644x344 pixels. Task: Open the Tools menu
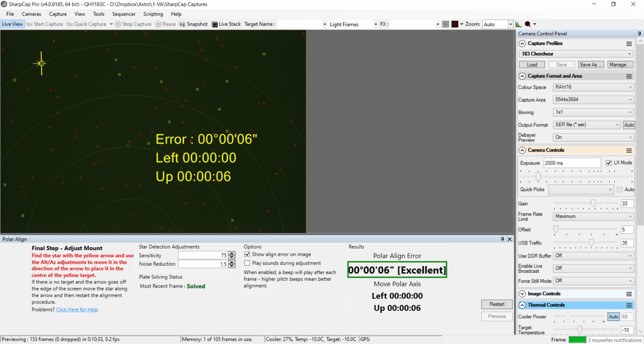(x=99, y=14)
